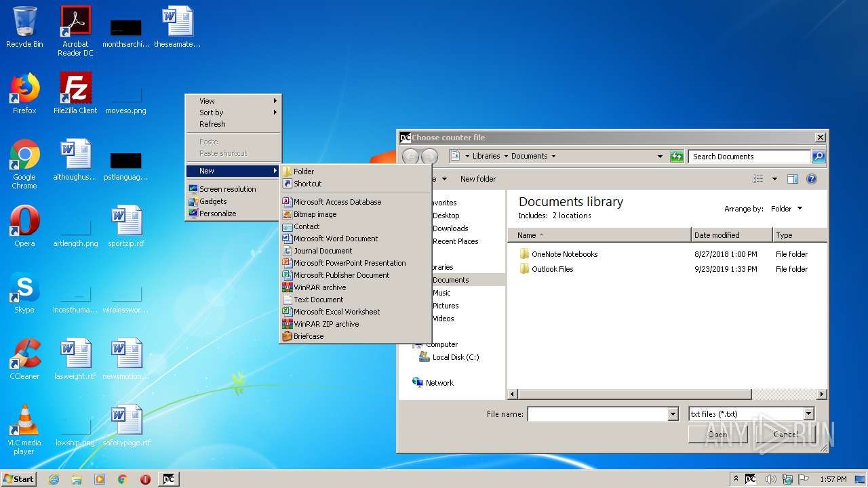Show hidden icons in the system tray
868x488 pixels.
(x=736, y=479)
